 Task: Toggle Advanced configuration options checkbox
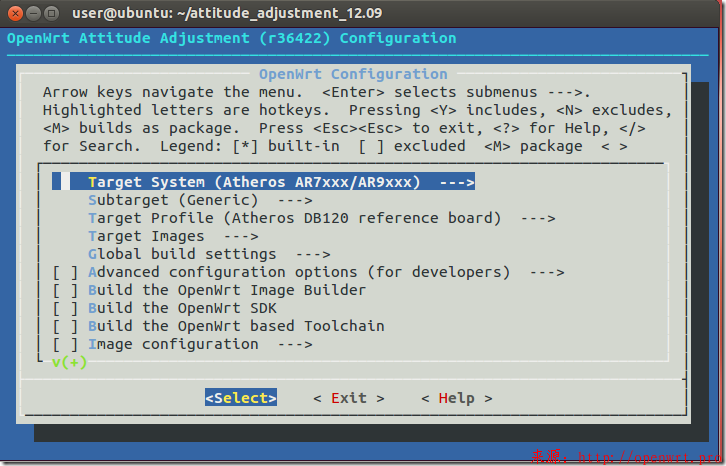(65, 272)
